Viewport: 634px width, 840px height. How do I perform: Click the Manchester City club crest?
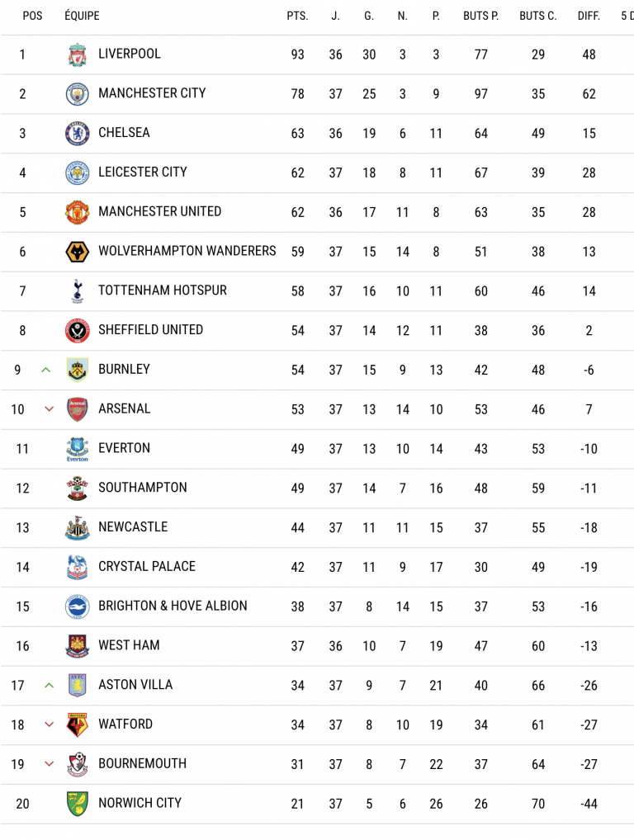(x=77, y=94)
